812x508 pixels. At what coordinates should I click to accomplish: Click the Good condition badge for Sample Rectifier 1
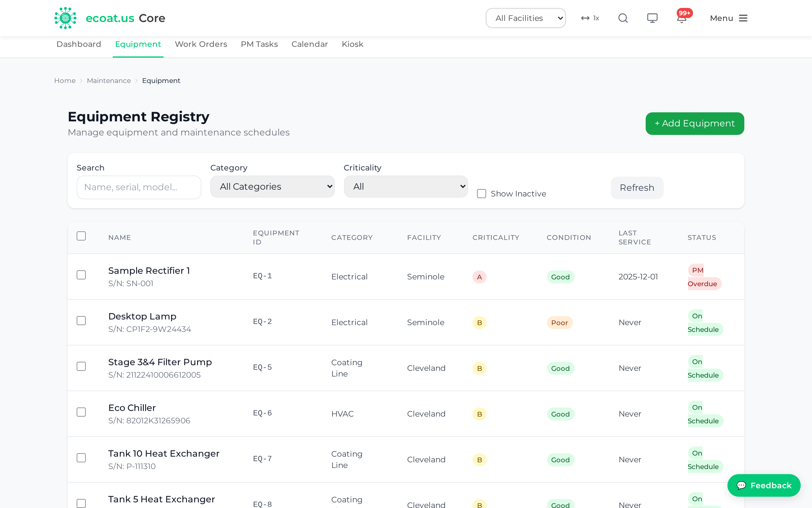coord(560,277)
